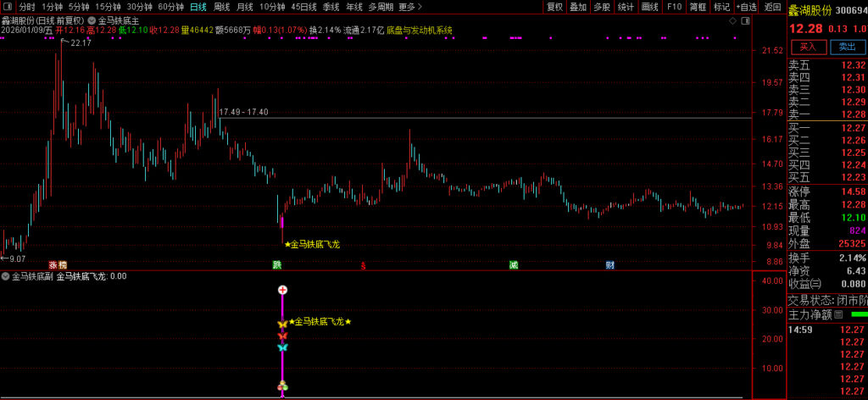The width and height of the screenshot is (868, 400).
Task: Click the blue 财 event marker
Action: click(609, 265)
